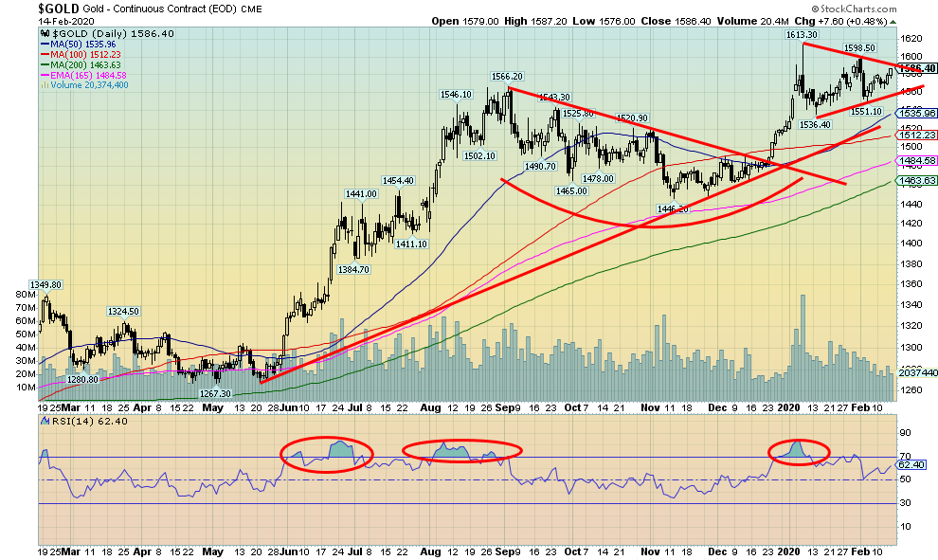This screenshot has height=560, width=938.
Task: Click the 1446.20 November low label
Action: pyautogui.click(x=674, y=208)
